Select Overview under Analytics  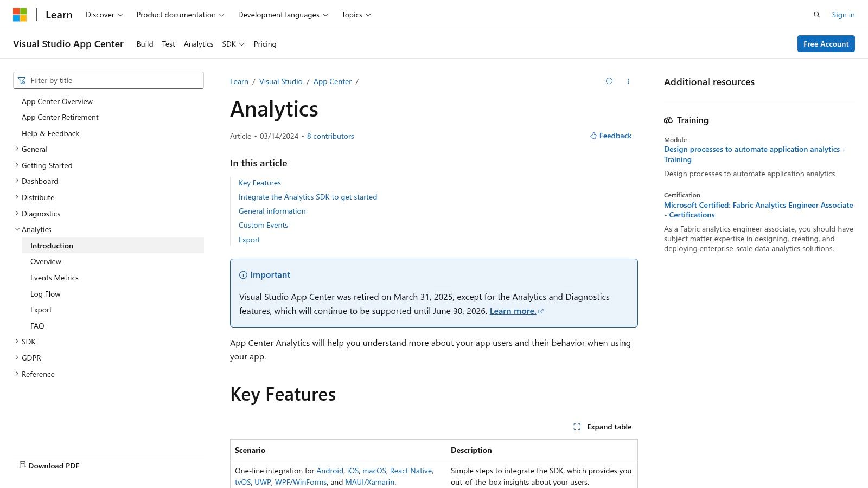click(x=46, y=261)
